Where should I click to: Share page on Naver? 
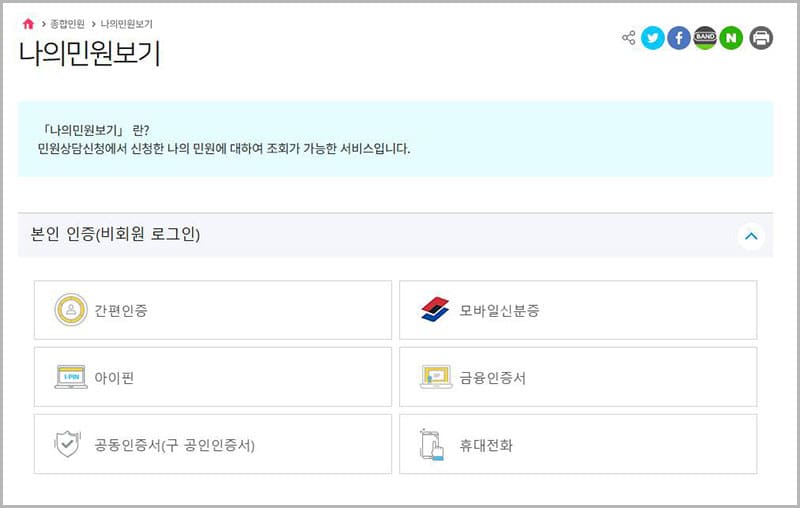731,39
